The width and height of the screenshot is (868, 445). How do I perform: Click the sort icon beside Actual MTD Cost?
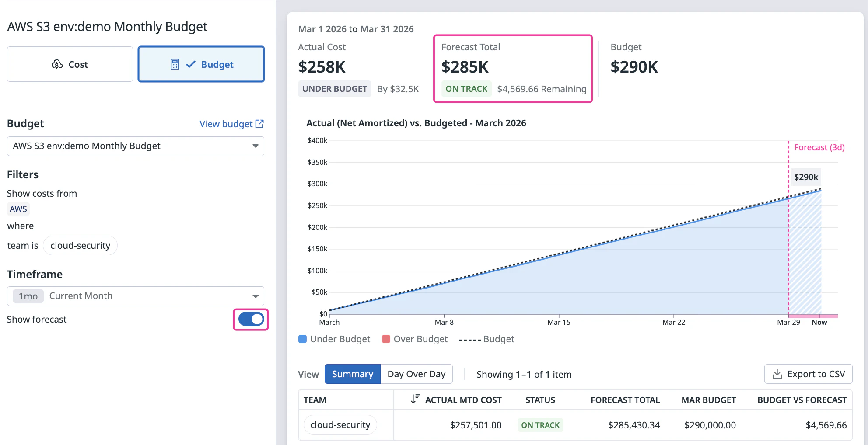pyautogui.click(x=415, y=399)
